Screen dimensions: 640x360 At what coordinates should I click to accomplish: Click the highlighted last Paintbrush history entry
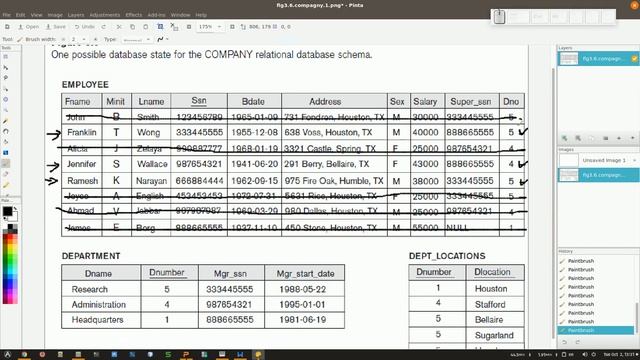pos(596,330)
